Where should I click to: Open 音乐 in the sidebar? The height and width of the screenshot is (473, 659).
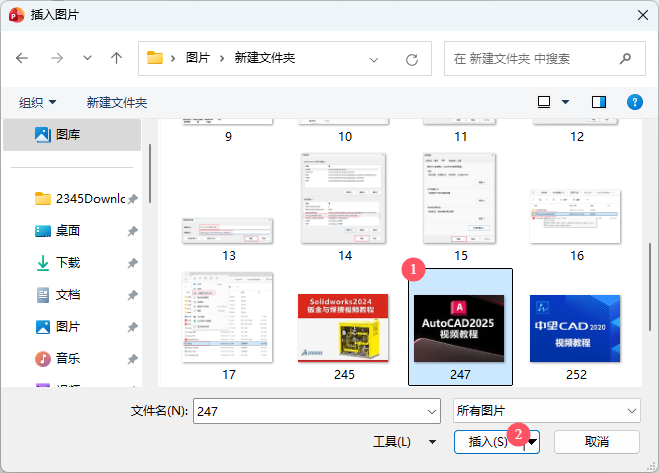click(x=58, y=359)
